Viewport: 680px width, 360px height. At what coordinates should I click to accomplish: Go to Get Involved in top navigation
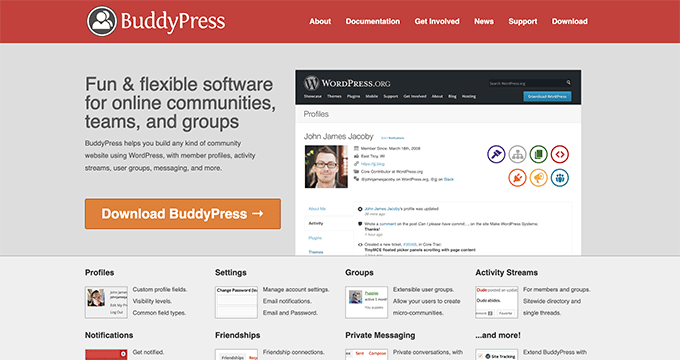(437, 21)
